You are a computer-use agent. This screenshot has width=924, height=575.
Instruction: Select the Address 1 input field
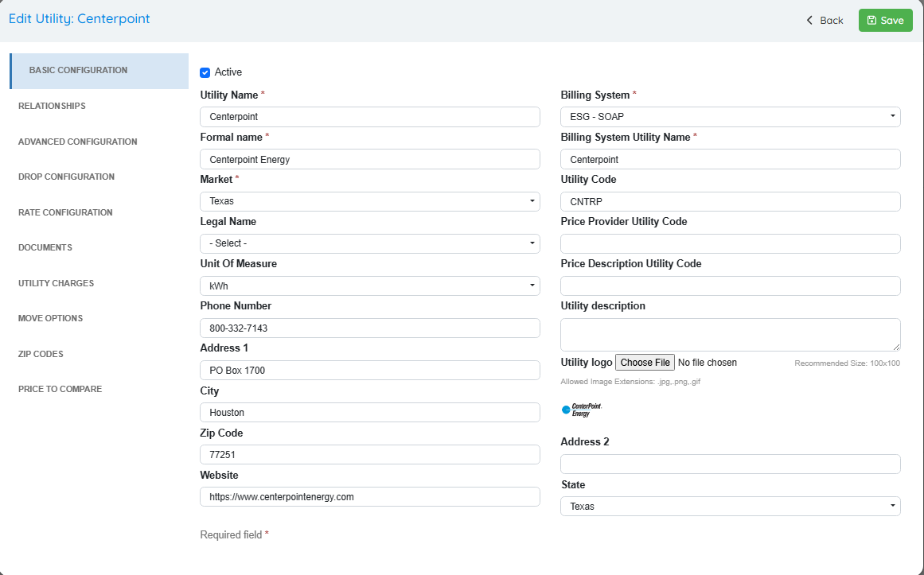tap(370, 370)
